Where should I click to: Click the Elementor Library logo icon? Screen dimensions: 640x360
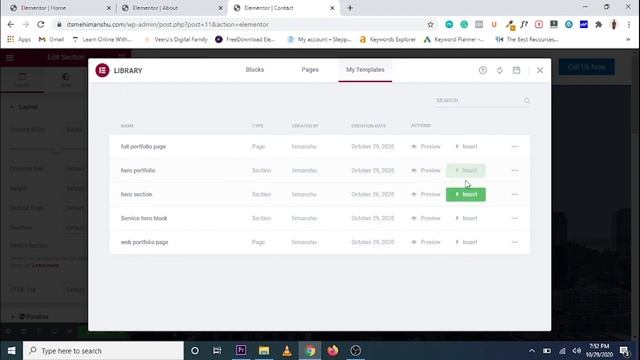tap(102, 70)
